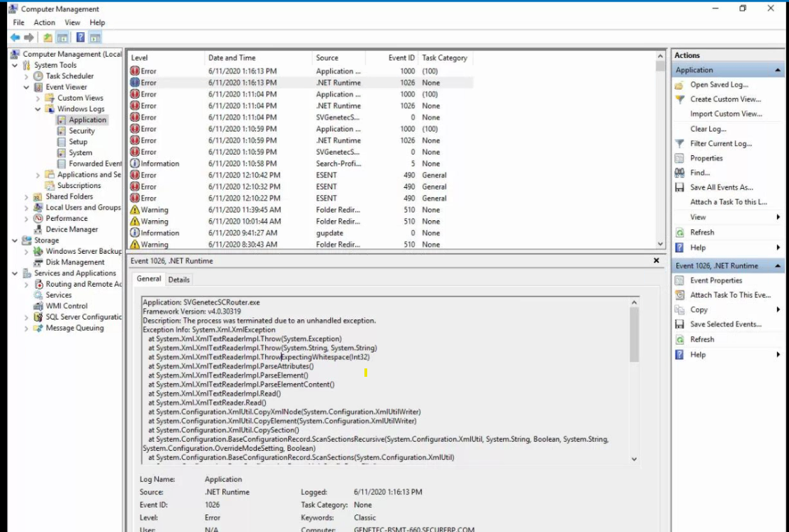Screen dimensions: 789x532
Task: Open the Action menu
Action: [x=44, y=22]
